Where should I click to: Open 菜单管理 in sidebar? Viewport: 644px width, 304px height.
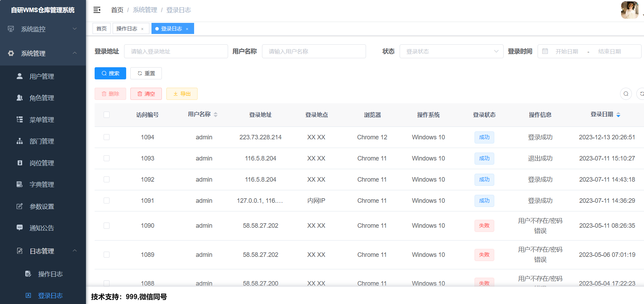click(x=43, y=120)
